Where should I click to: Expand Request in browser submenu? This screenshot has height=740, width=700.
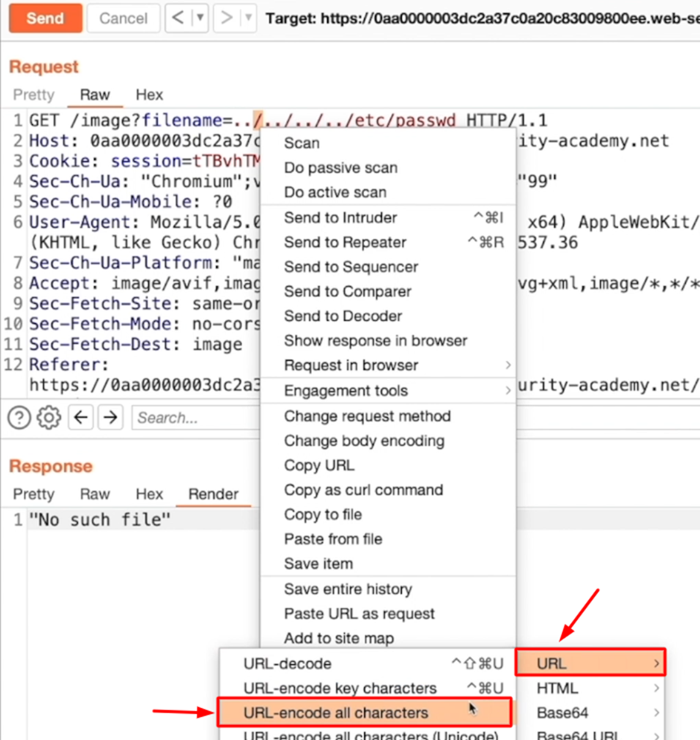pyautogui.click(x=388, y=365)
